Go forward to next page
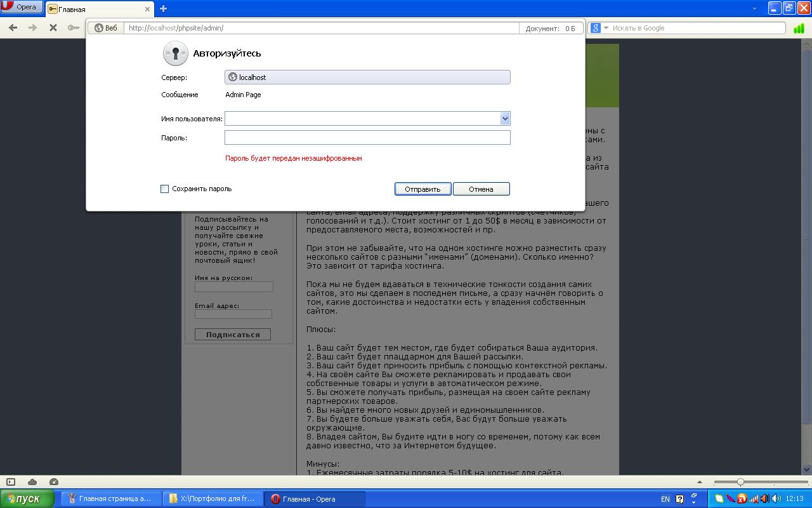 pos(33,28)
